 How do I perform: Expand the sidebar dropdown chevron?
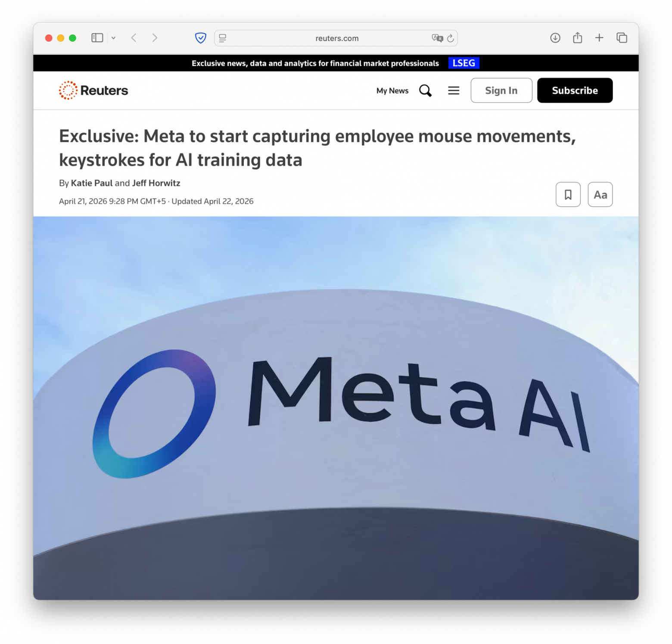(x=113, y=38)
